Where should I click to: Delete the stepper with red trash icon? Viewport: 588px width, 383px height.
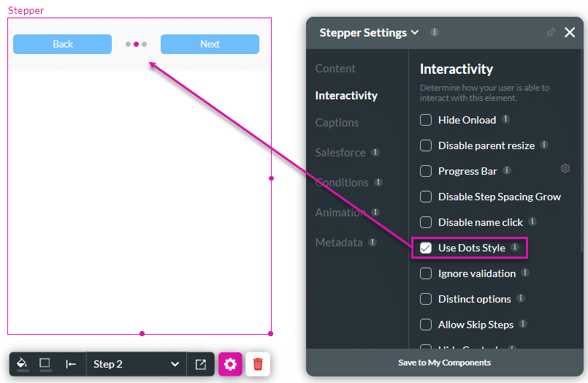click(x=258, y=364)
